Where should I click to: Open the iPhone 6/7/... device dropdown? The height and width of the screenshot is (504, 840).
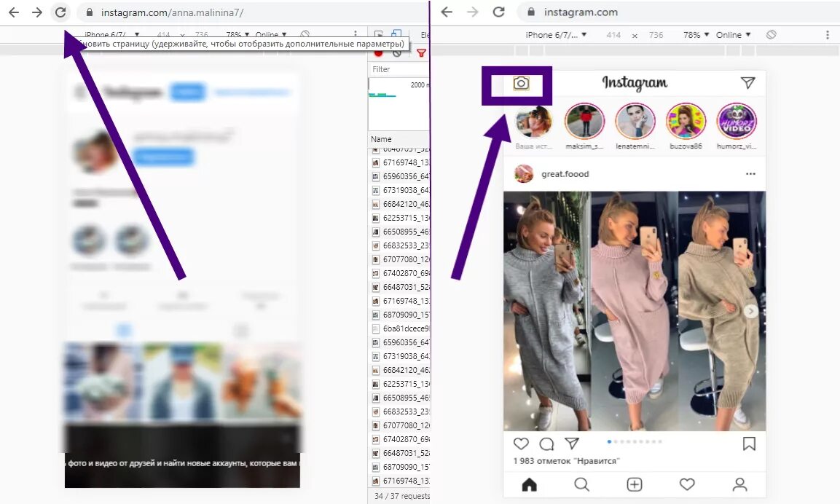tap(556, 35)
